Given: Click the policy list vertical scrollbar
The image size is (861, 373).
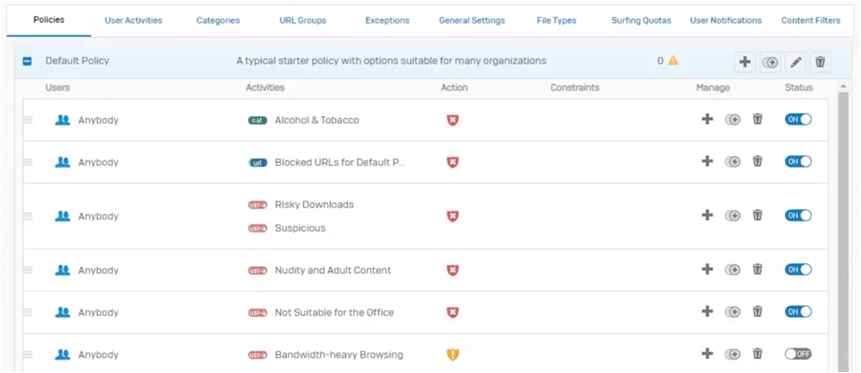Looking at the screenshot, I should click(x=843, y=231).
